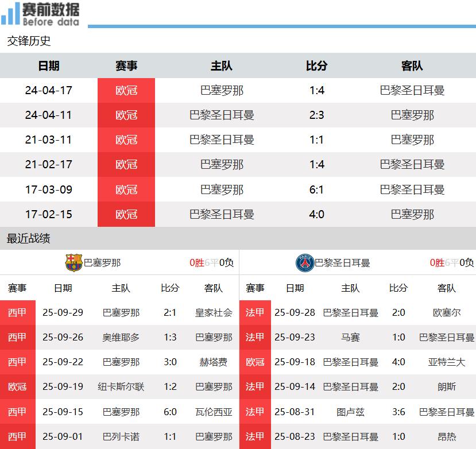Click the Barcelona club crest icon

[73, 263]
